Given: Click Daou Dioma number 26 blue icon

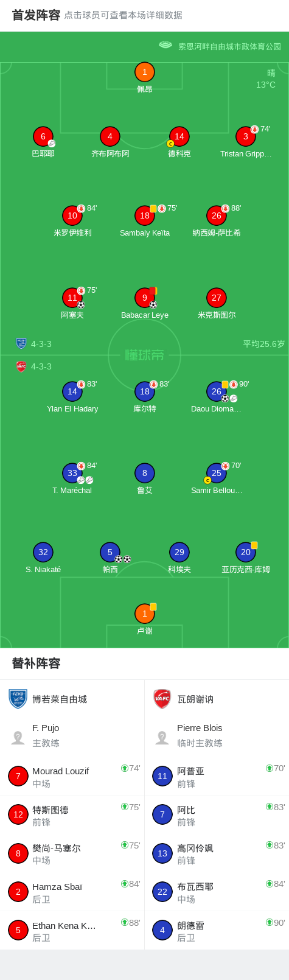Looking at the screenshot, I should point(217,391).
